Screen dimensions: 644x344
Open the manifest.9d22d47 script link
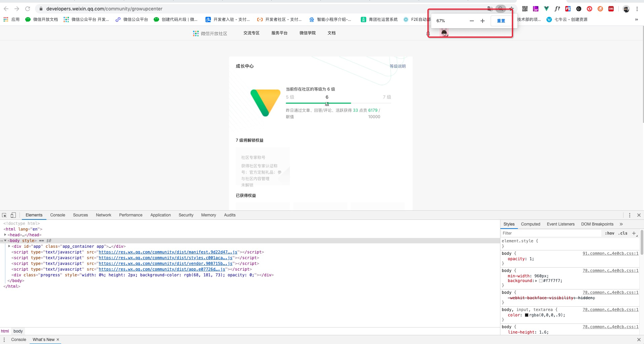[168, 252]
